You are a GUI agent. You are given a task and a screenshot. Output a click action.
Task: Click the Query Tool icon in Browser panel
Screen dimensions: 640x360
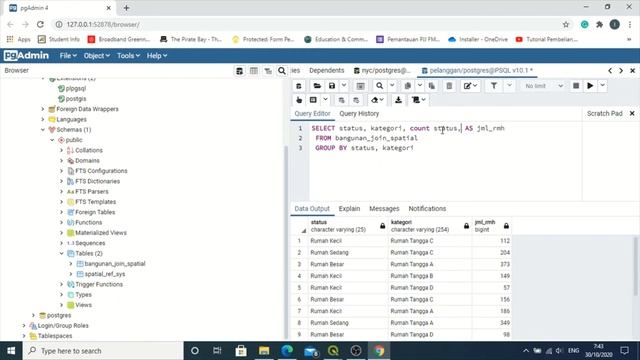coord(240,71)
